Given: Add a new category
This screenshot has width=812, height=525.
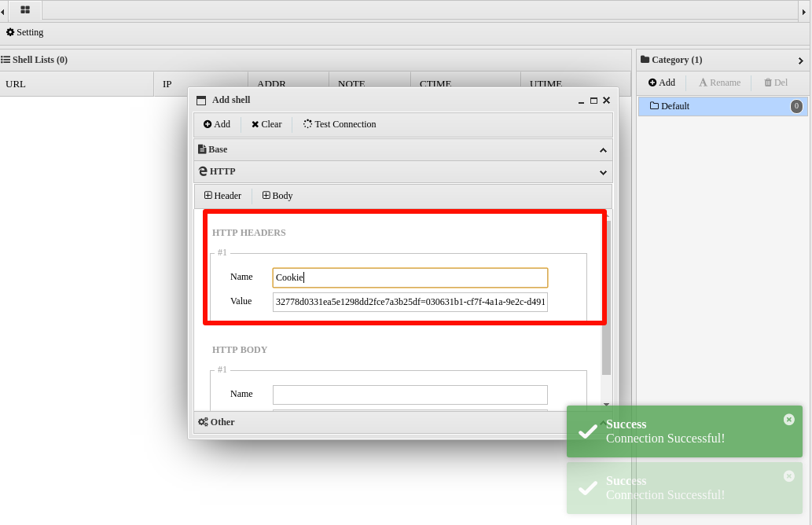Looking at the screenshot, I should pyautogui.click(x=662, y=83).
